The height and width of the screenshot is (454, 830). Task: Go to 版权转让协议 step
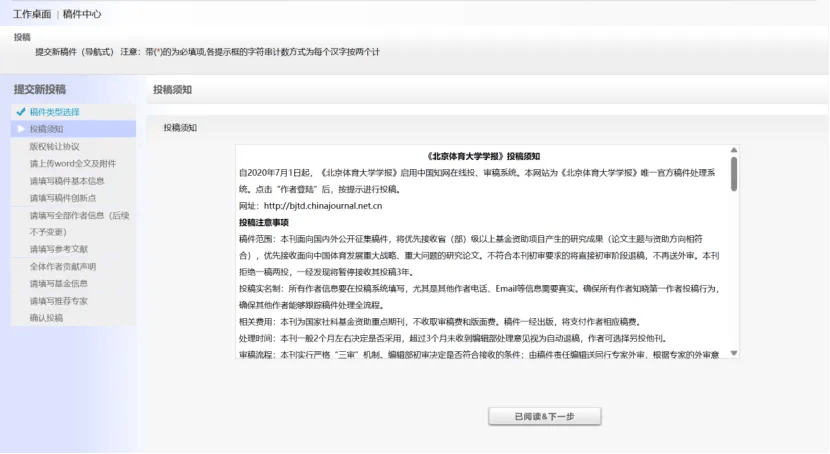pos(54,146)
